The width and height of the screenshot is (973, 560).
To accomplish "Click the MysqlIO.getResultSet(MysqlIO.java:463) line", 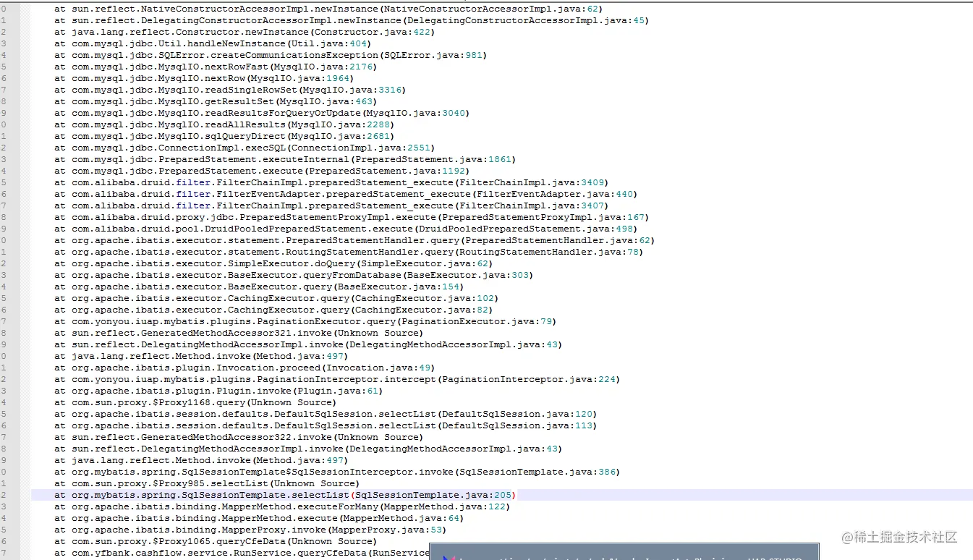I will tap(216, 101).
